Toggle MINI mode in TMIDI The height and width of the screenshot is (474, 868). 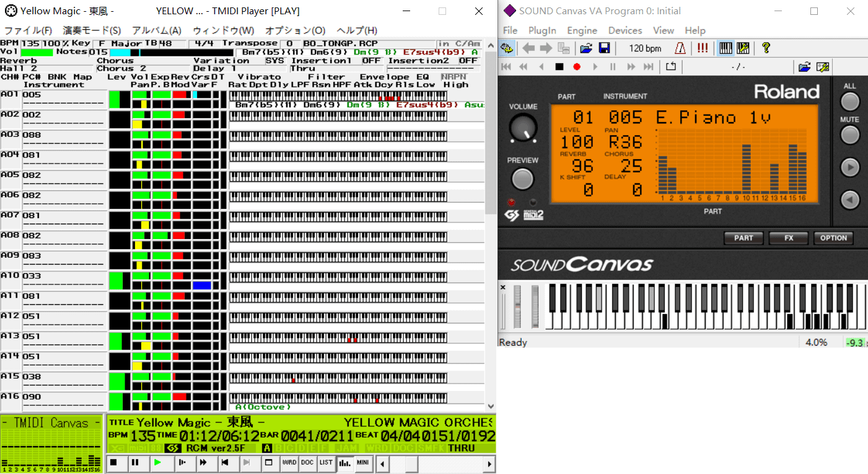(x=362, y=463)
